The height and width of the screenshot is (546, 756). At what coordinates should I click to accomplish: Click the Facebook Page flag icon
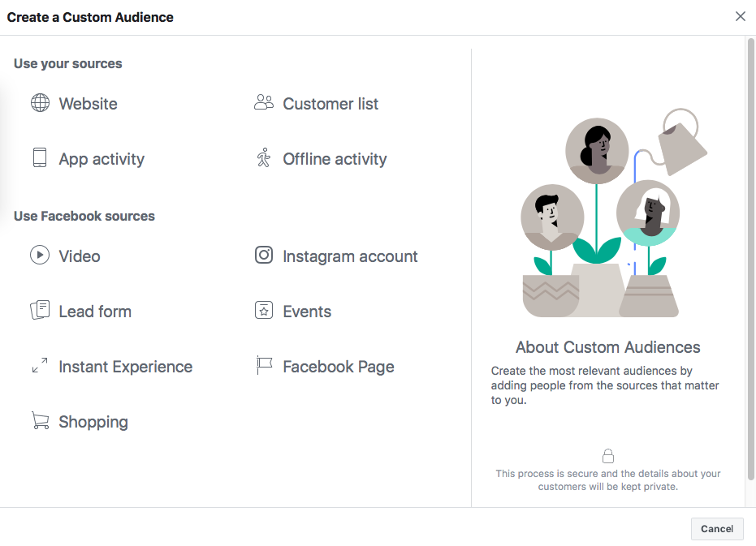264,365
